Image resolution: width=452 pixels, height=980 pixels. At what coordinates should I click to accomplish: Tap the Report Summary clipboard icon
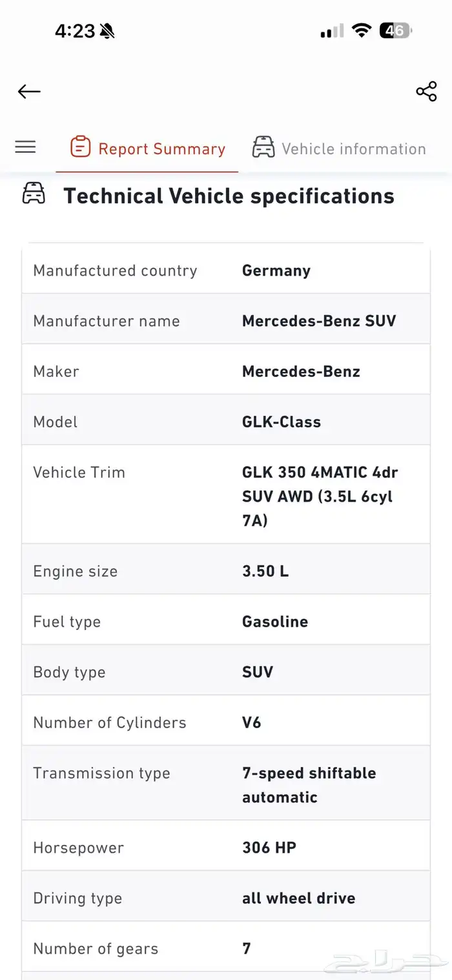pyautogui.click(x=80, y=147)
